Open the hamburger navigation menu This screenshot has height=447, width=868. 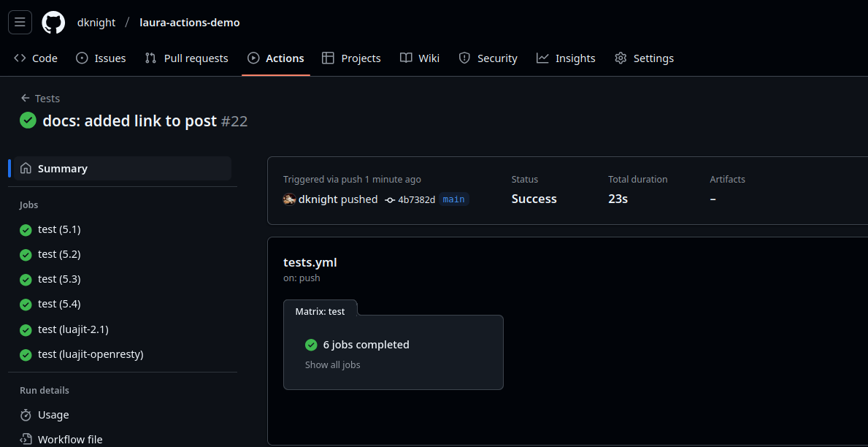(x=20, y=22)
